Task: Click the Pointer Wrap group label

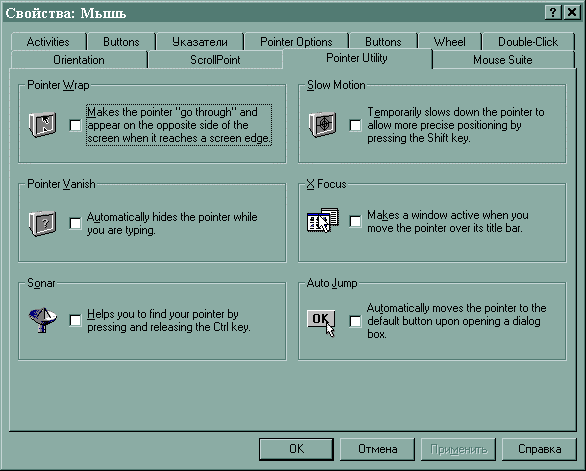Action: point(58,85)
